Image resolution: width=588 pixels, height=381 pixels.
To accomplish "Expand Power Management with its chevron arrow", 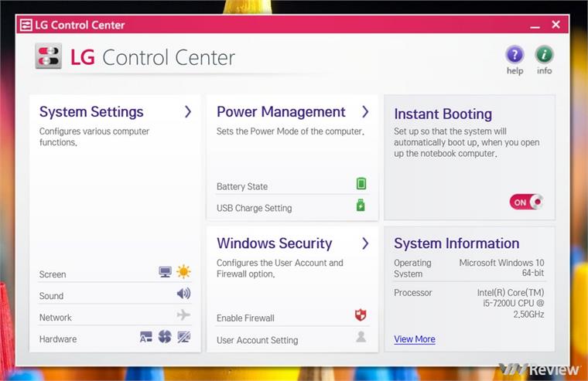I will (365, 112).
